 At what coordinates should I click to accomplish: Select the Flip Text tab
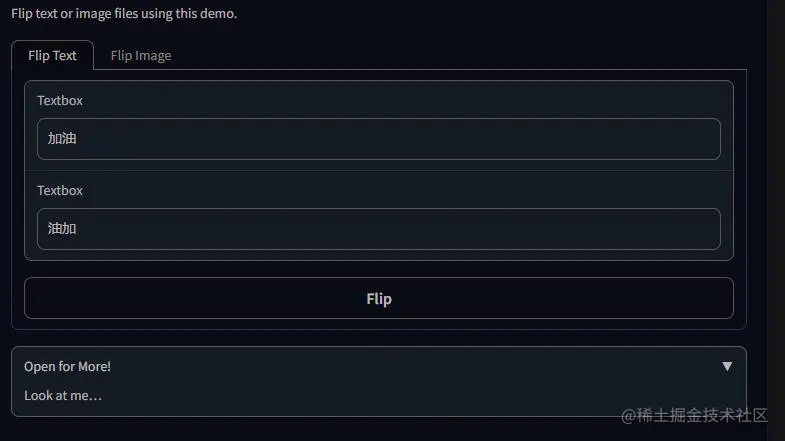(x=52, y=56)
